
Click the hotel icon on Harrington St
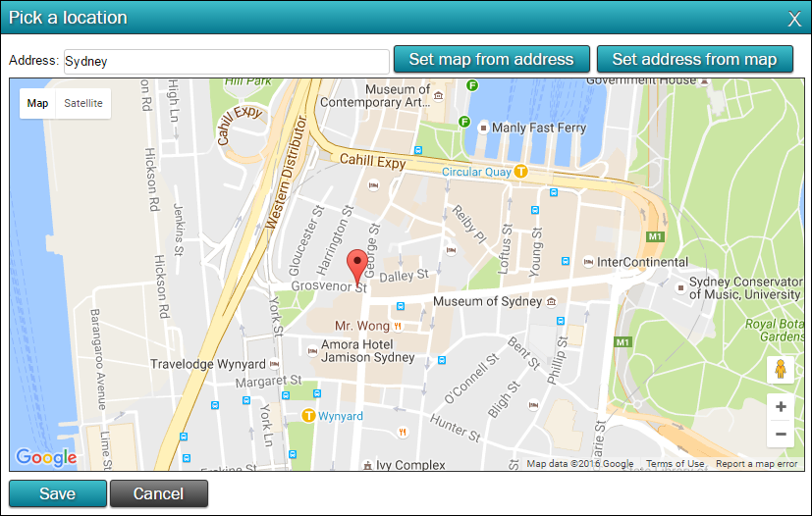pos(373,185)
